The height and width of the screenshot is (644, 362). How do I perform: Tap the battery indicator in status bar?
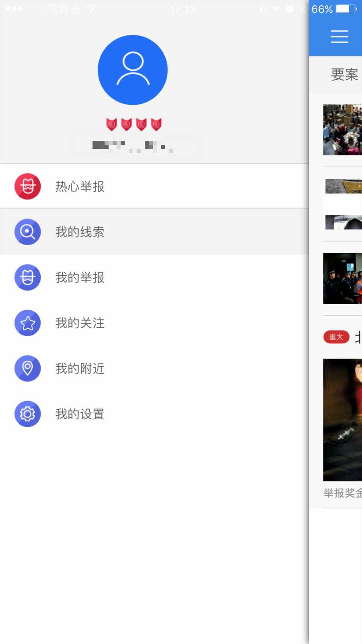click(x=346, y=9)
